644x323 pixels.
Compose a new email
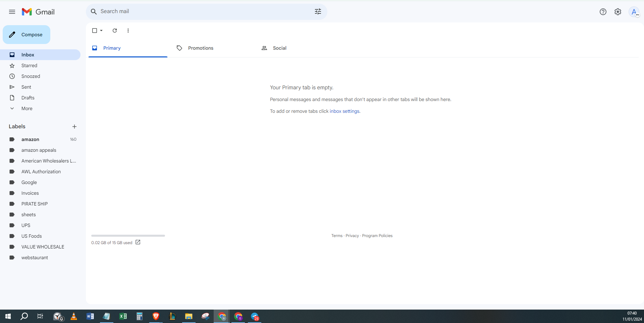point(26,35)
